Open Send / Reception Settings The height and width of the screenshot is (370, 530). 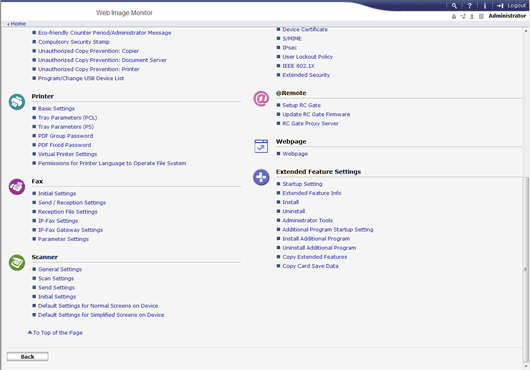coord(72,203)
